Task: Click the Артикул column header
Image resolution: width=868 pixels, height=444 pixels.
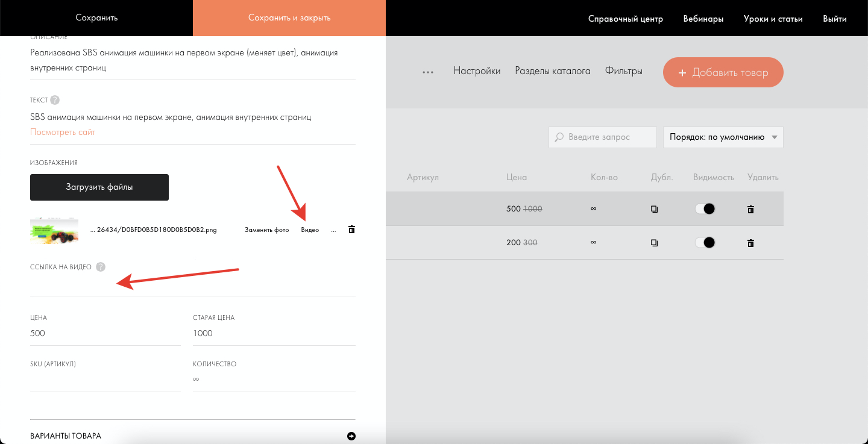Action: pyautogui.click(x=423, y=177)
